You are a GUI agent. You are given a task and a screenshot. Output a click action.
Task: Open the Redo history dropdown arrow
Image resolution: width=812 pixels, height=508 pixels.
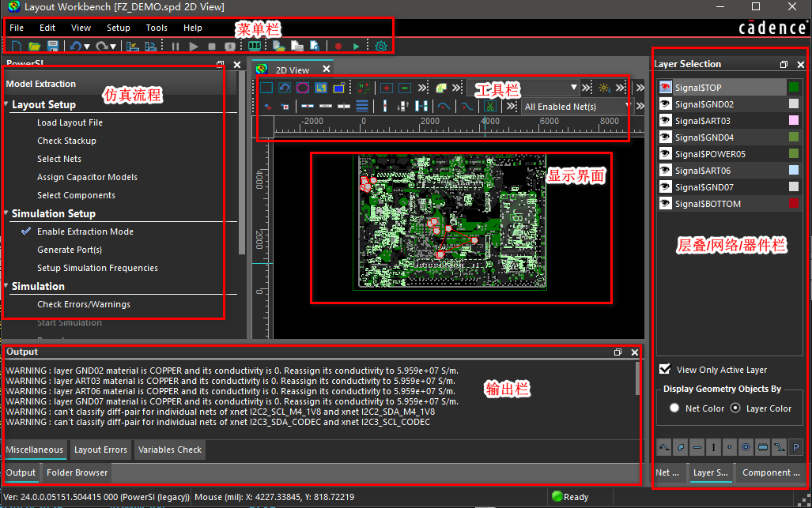coord(113,47)
